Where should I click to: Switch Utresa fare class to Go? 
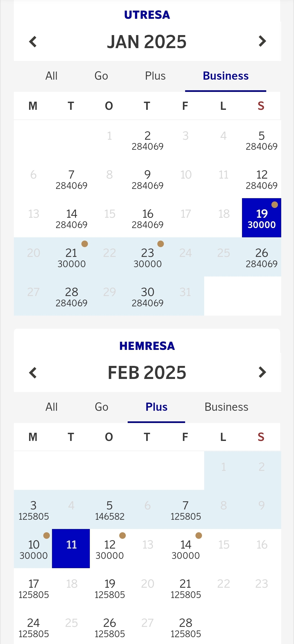click(101, 76)
